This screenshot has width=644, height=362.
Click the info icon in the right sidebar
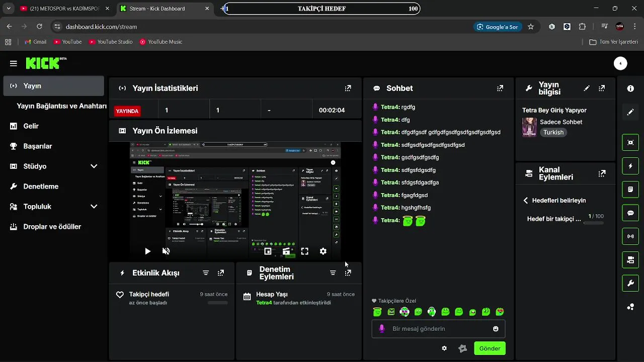click(630, 88)
